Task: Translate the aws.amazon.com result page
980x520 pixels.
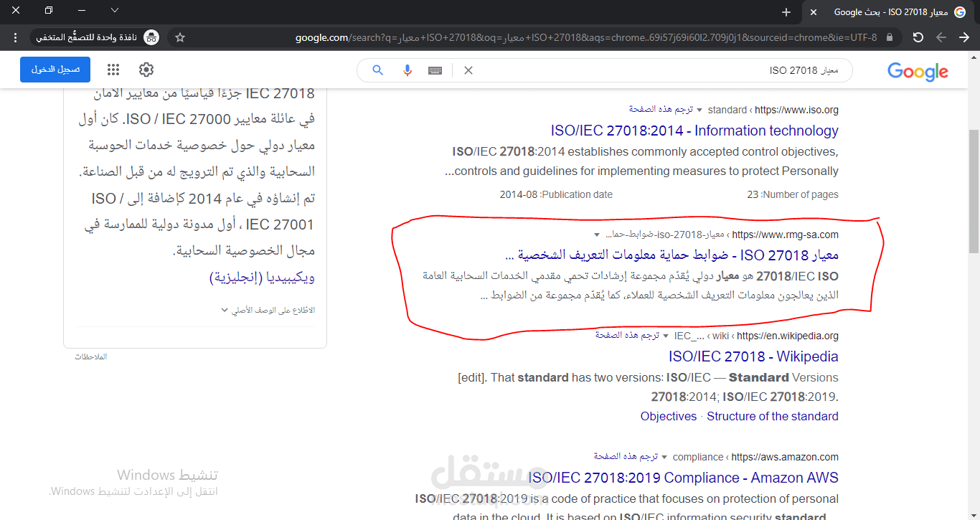Action: (x=626, y=457)
